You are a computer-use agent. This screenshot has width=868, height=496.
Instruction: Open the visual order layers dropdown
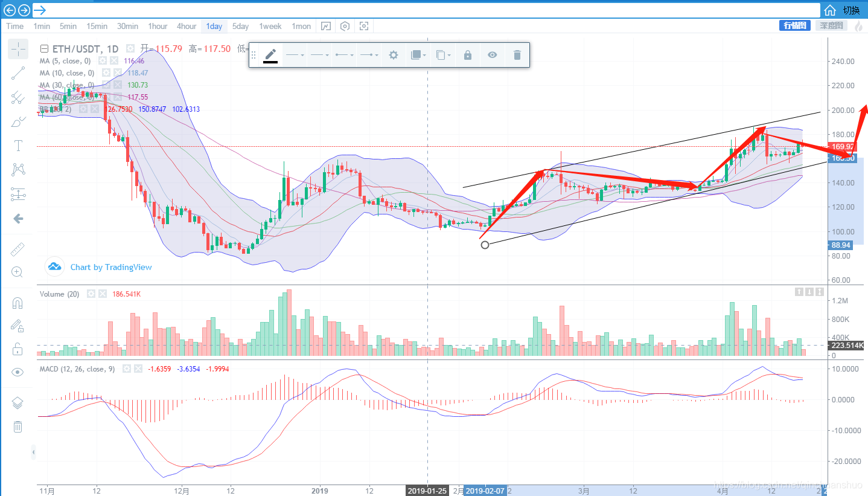[x=418, y=55]
